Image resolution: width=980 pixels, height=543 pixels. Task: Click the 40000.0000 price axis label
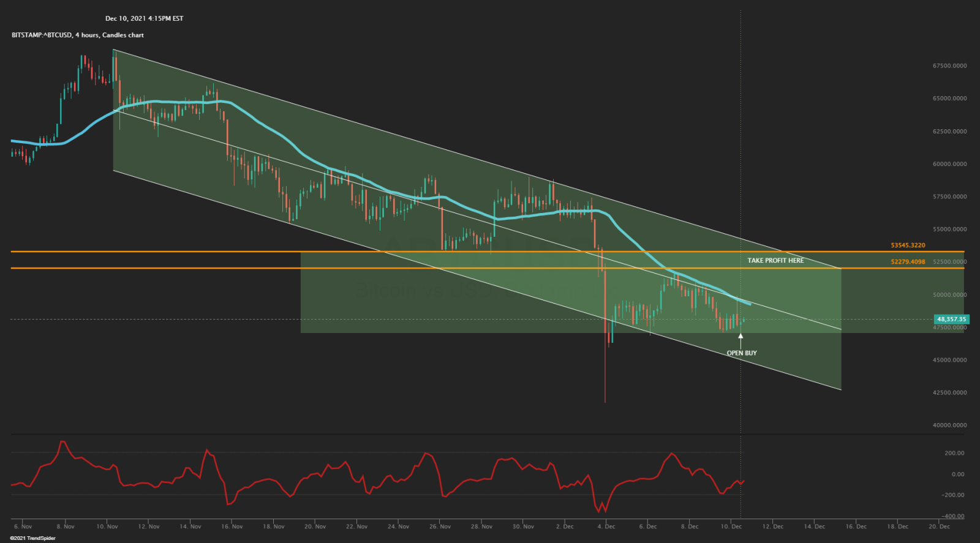(950, 425)
